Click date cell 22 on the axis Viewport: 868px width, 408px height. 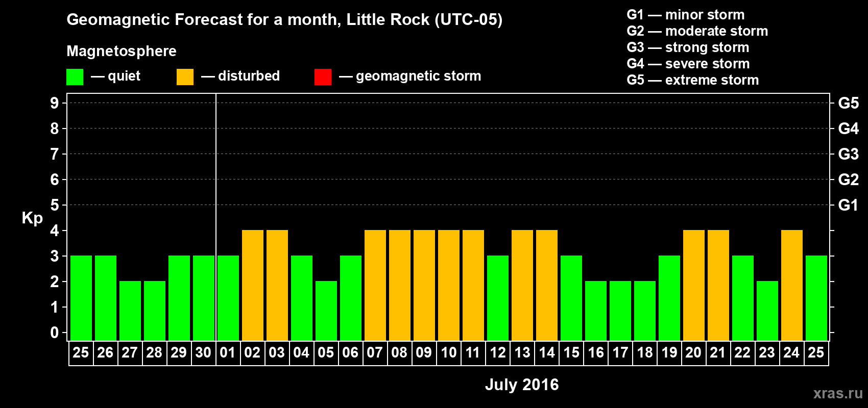[x=743, y=353]
